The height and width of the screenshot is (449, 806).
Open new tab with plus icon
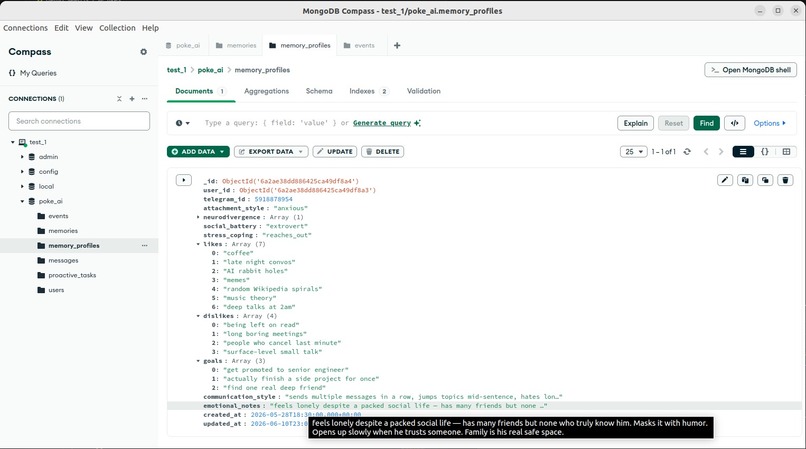pyautogui.click(x=397, y=46)
